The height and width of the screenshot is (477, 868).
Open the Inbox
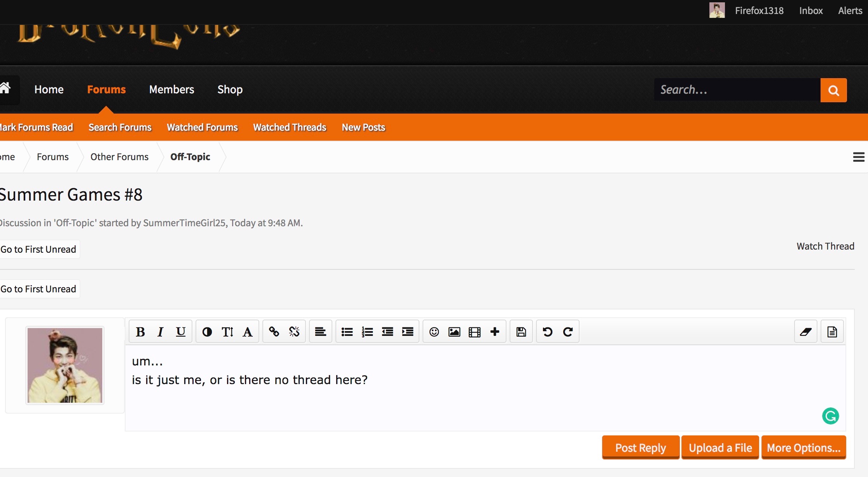811,10
